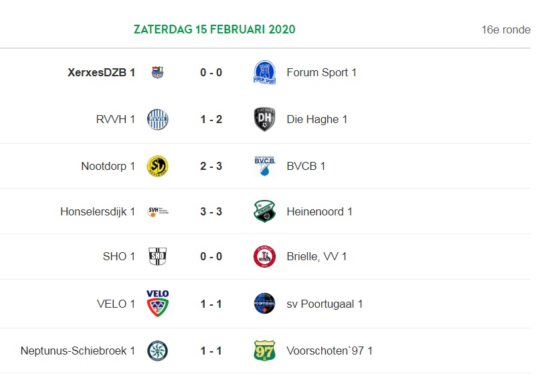Select the red Brielle club logo
This screenshot has height=392, width=548.
(x=264, y=256)
